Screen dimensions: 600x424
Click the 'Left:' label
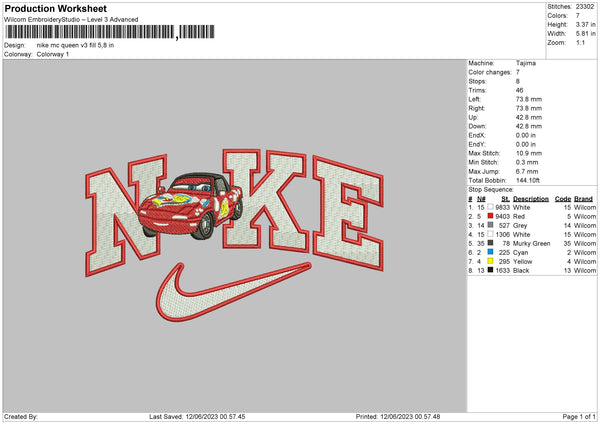tap(474, 99)
